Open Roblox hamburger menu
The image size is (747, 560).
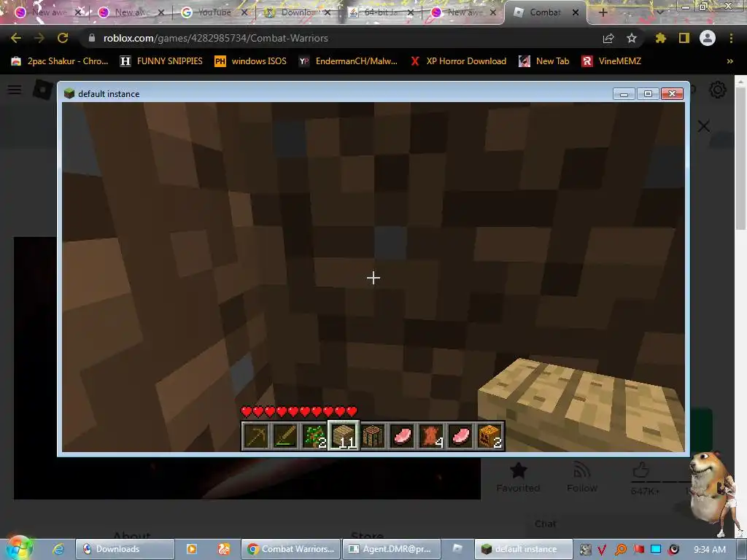coord(15,90)
